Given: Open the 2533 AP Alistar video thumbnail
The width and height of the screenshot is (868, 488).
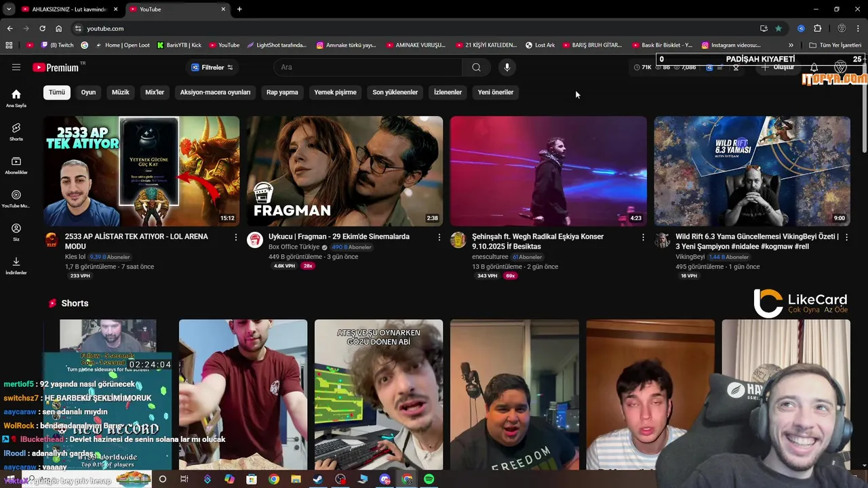Looking at the screenshot, I should click(x=142, y=171).
